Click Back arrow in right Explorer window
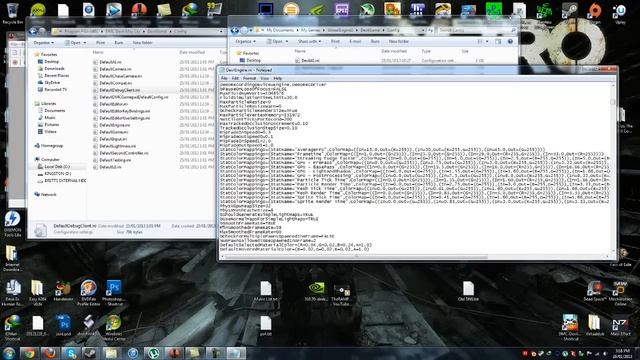Screen dimensions: 640x360 point(235,30)
